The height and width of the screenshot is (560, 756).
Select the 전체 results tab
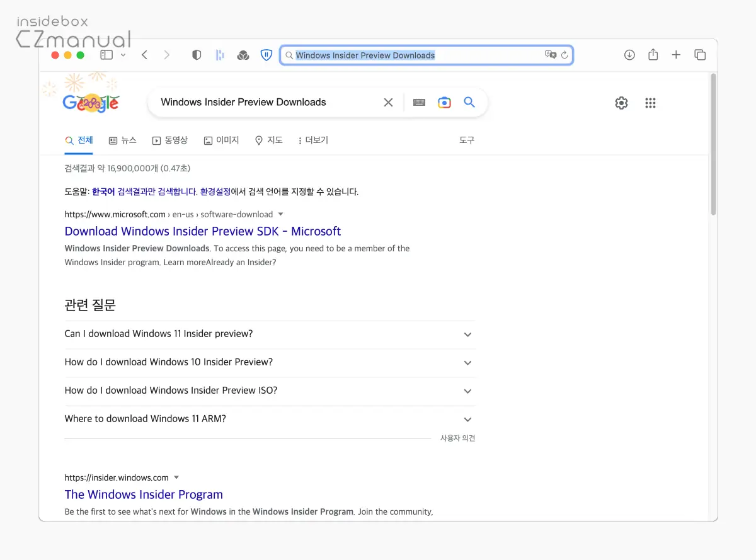pyautogui.click(x=79, y=140)
